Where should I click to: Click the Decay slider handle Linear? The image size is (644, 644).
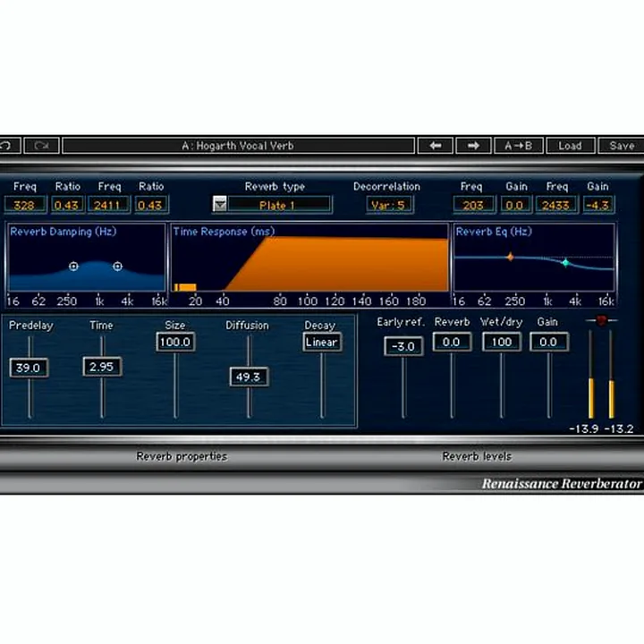(322, 342)
